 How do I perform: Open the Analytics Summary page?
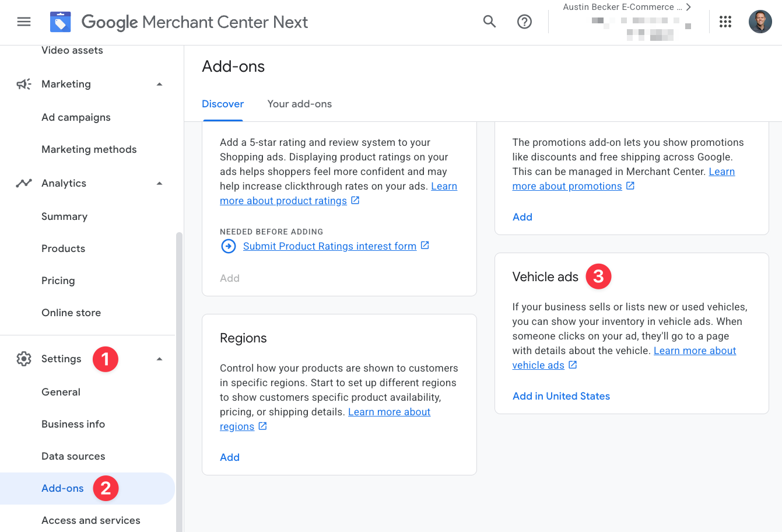[x=65, y=216]
